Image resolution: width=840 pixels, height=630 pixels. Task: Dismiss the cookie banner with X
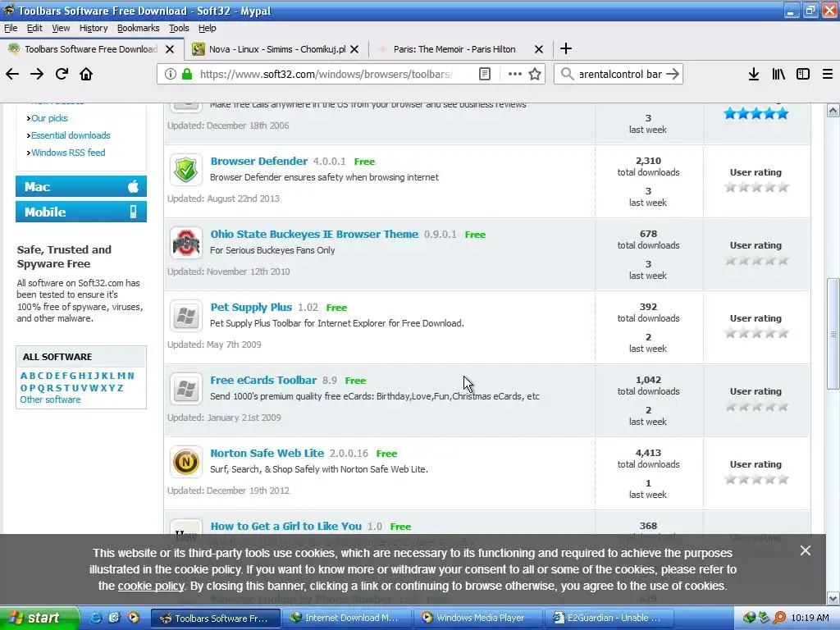(806, 550)
